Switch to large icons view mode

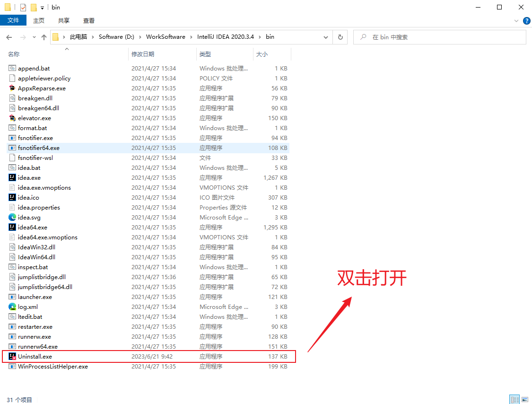point(524,400)
